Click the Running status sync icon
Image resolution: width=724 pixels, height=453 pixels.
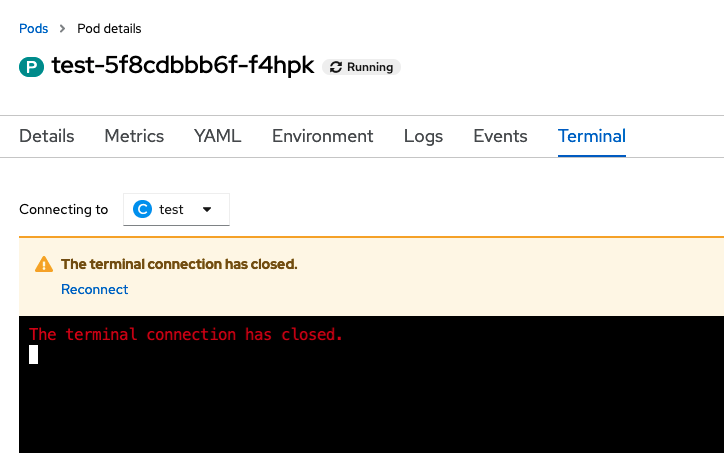(x=336, y=67)
